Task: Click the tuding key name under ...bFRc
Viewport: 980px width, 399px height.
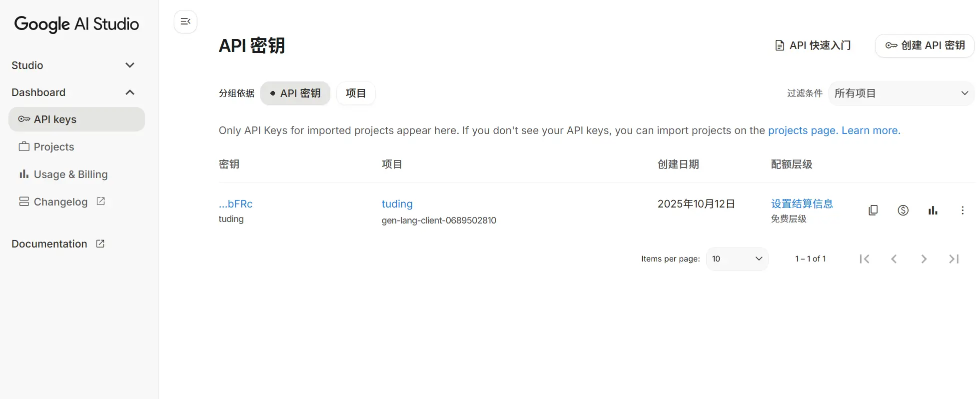Action: pos(231,219)
